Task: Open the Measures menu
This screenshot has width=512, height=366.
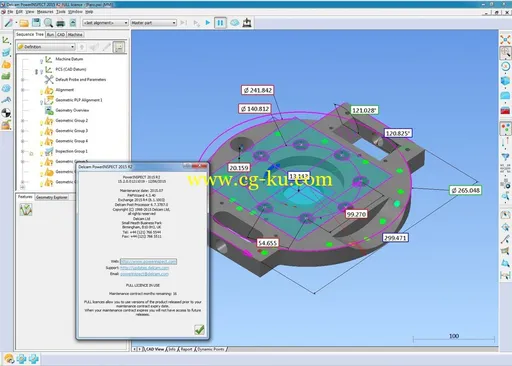Action: (x=45, y=12)
